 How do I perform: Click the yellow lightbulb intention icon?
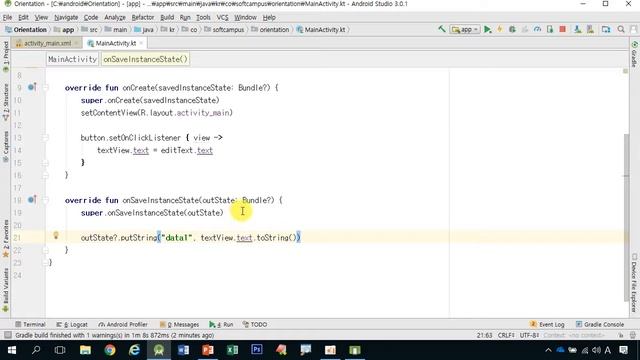(x=56, y=235)
